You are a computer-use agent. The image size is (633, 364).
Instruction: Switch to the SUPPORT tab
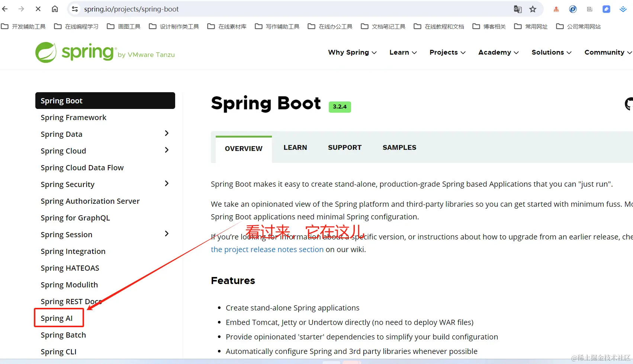pos(345,148)
